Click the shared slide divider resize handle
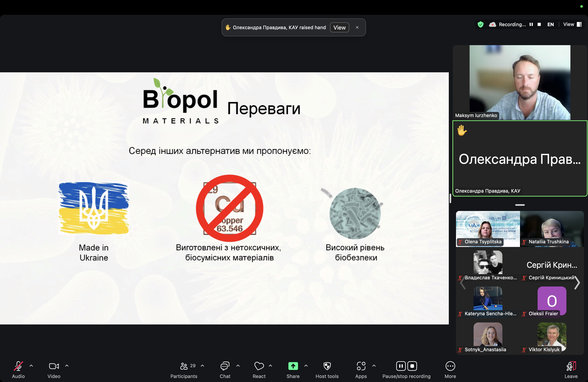588x382 pixels. click(x=450, y=198)
